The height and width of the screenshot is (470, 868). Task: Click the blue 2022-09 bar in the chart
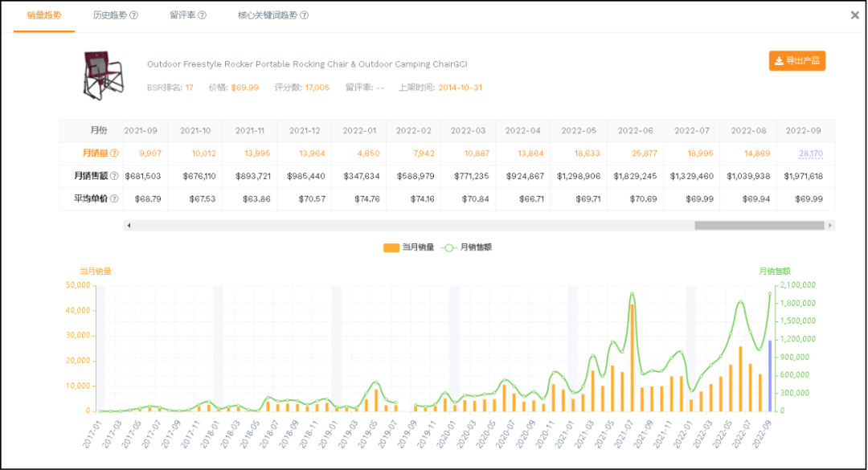(769, 375)
